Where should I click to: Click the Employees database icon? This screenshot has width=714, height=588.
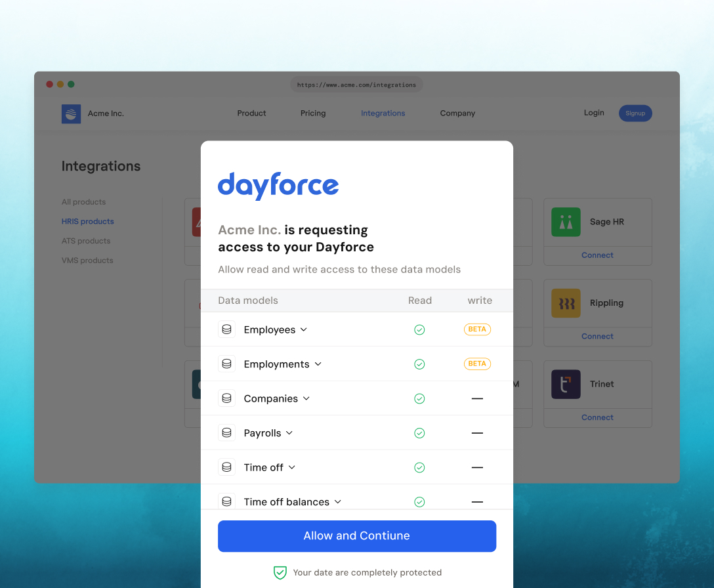click(x=226, y=329)
